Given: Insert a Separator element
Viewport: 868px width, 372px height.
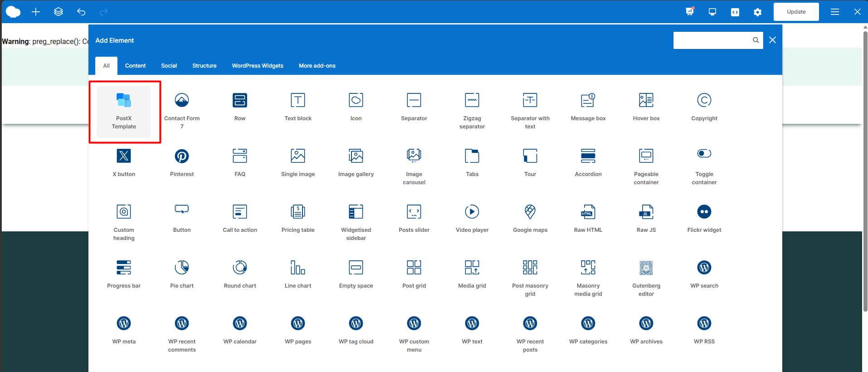Looking at the screenshot, I should click(414, 108).
